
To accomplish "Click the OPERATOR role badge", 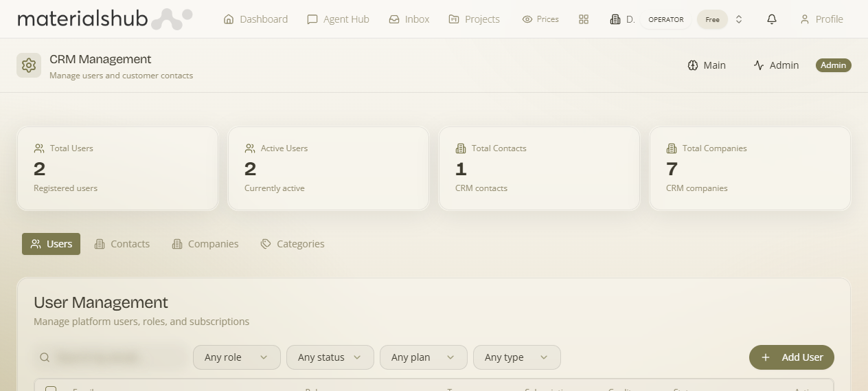I will [666, 19].
